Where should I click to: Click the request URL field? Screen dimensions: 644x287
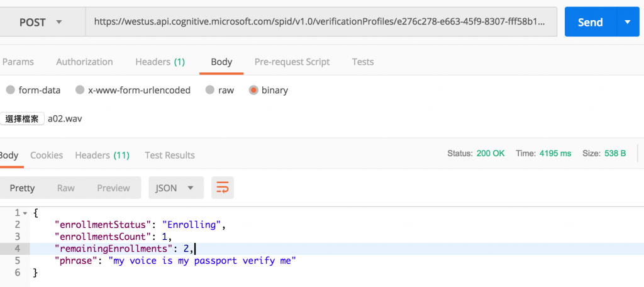321,22
